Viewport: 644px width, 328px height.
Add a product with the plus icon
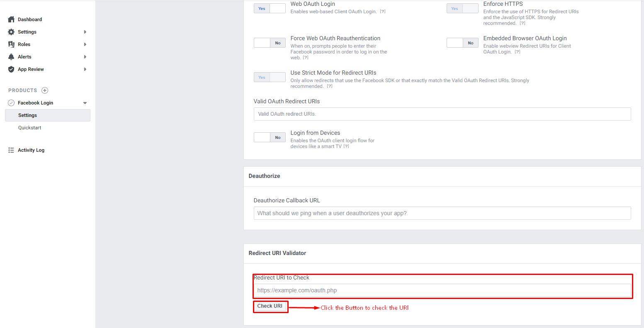(45, 90)
